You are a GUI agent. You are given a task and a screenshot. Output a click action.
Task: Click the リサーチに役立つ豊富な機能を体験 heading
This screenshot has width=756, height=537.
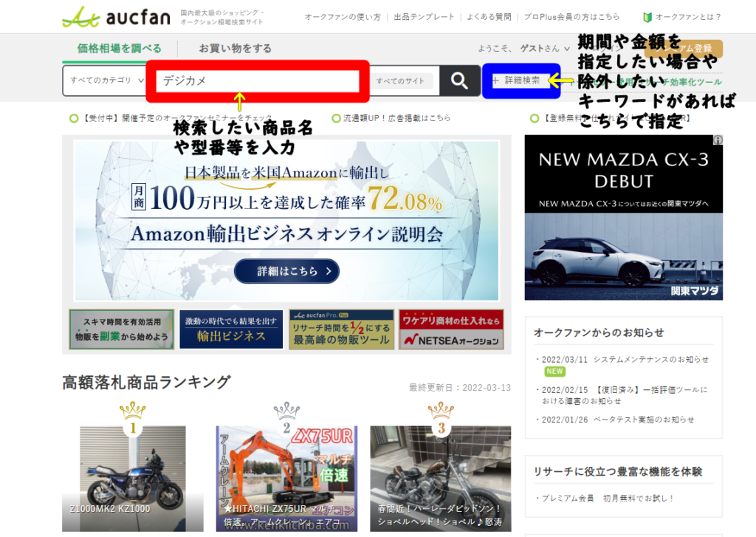point(618,471)
